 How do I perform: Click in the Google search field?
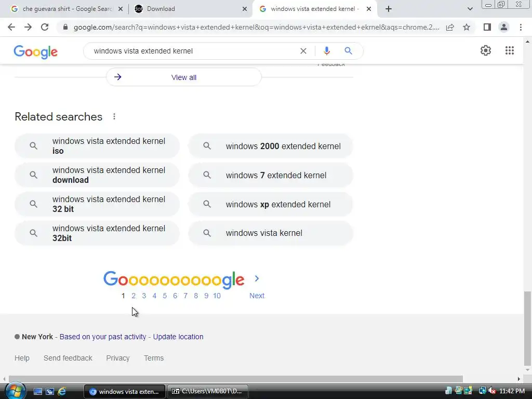pos(193,51)
